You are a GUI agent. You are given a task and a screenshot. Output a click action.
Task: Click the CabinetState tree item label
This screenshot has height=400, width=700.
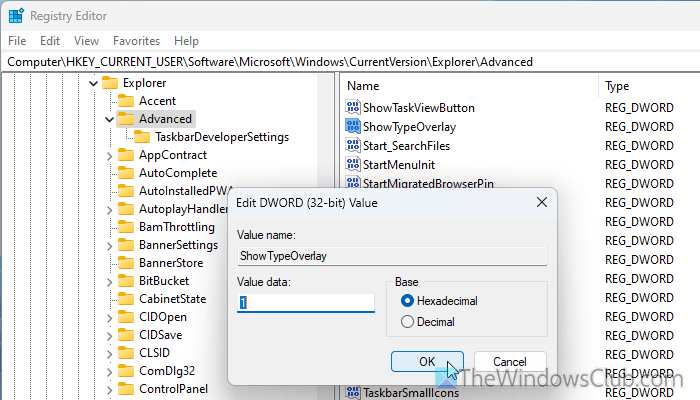(x=172, y=299)
